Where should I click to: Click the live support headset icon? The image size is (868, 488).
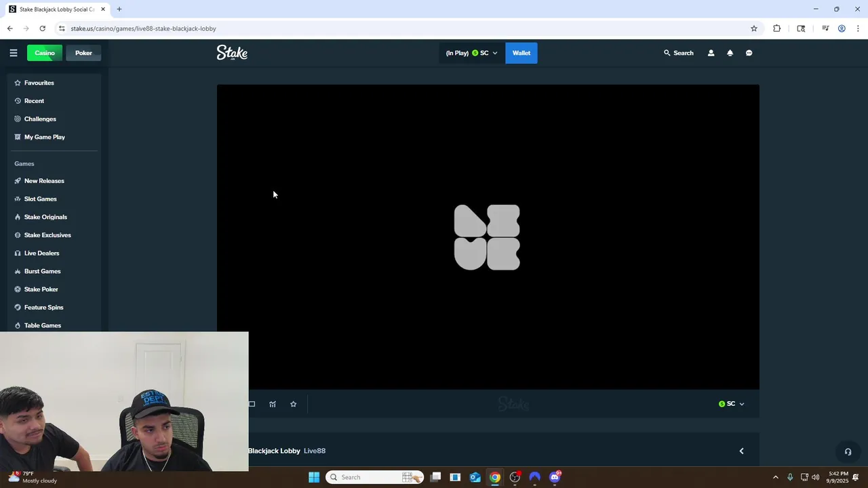[x=848, y=452]
